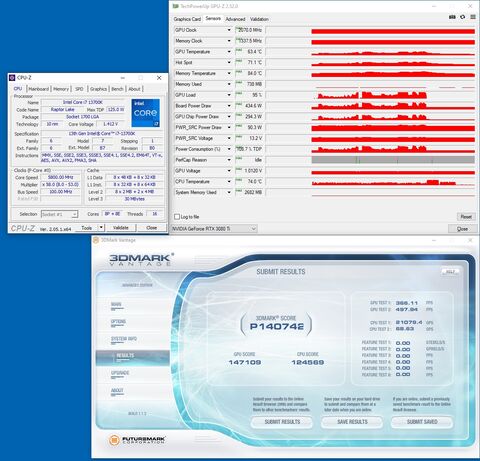The width and height of the screenshot is (480, 461).
Task: Click the Core Speed value 5800.00 MHz
Action: 60,177
